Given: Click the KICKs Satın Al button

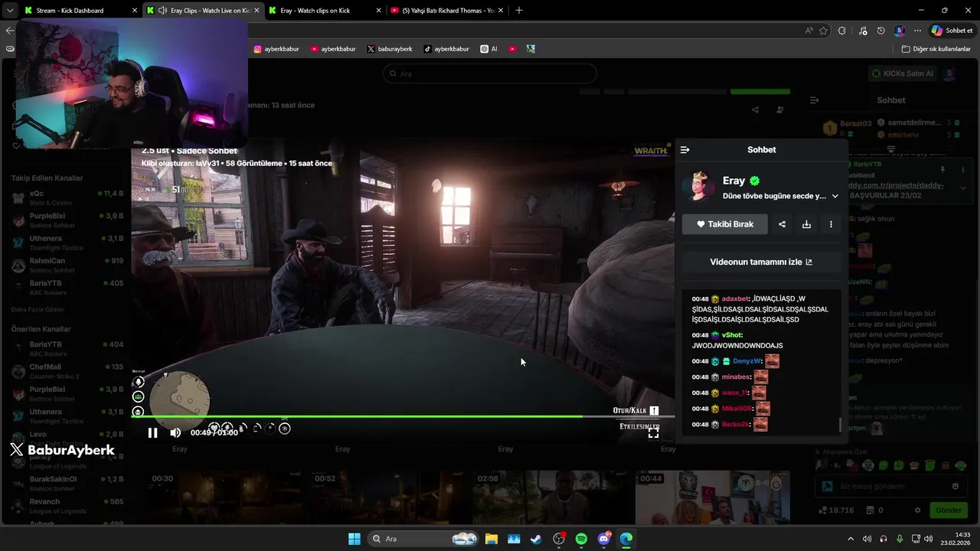Looking at the screenshot, I should pyautogui.click(x=903, y=73).
